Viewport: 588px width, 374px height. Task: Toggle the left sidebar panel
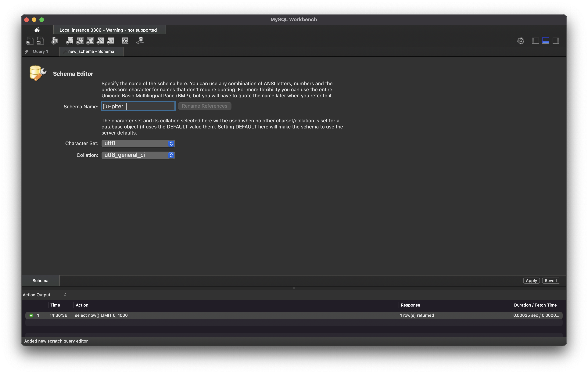535,41
